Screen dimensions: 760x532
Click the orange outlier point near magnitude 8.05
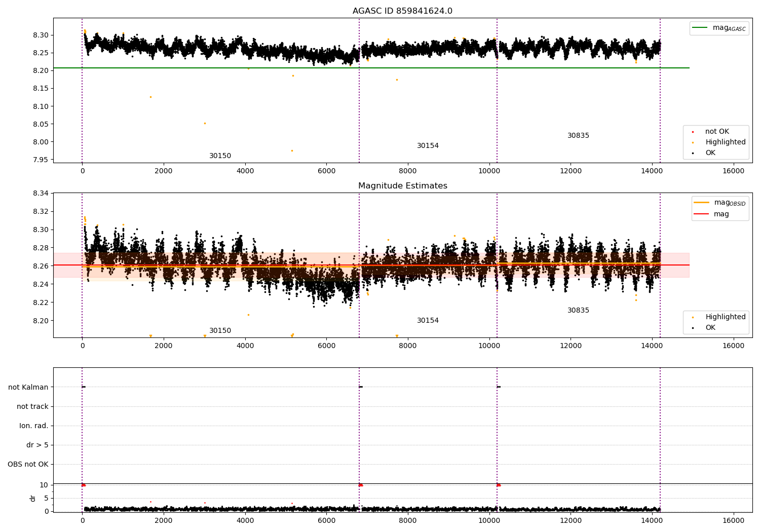(x=205, y=123)
